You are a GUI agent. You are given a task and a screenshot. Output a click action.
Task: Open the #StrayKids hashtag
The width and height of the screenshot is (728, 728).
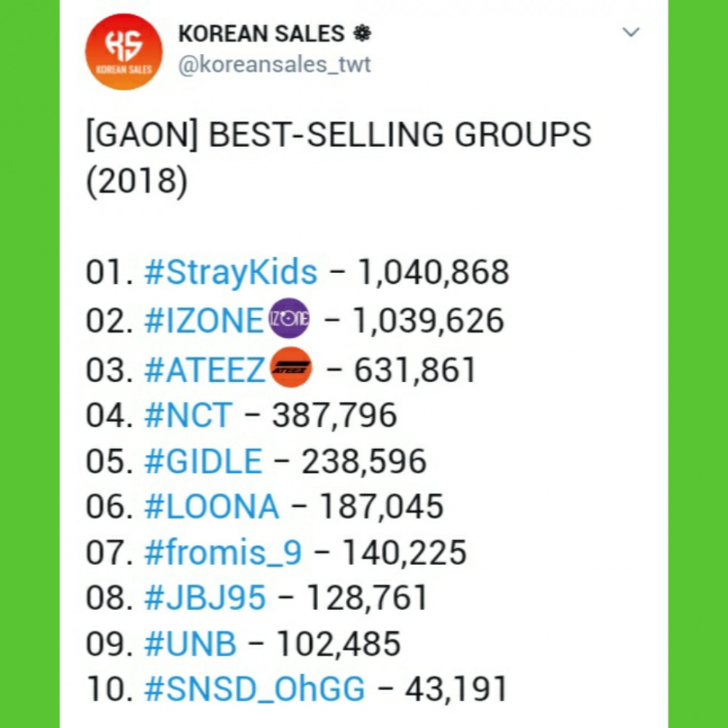231,273
